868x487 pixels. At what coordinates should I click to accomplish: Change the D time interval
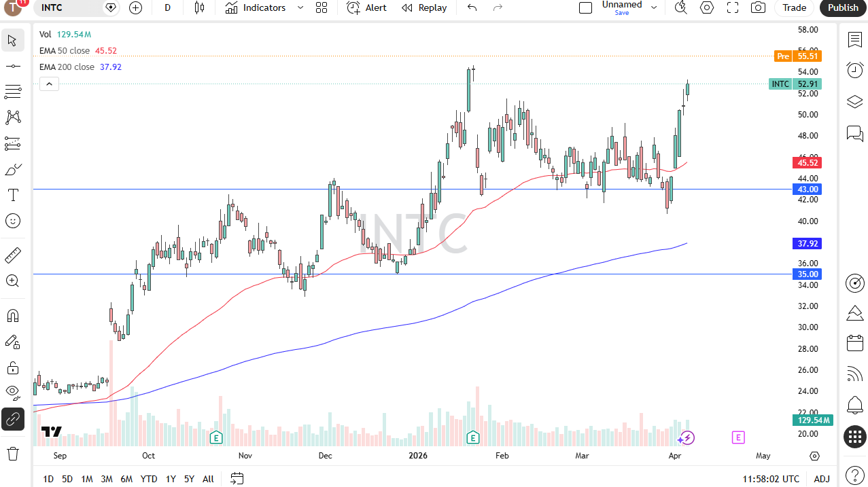(x=167, y=7)
